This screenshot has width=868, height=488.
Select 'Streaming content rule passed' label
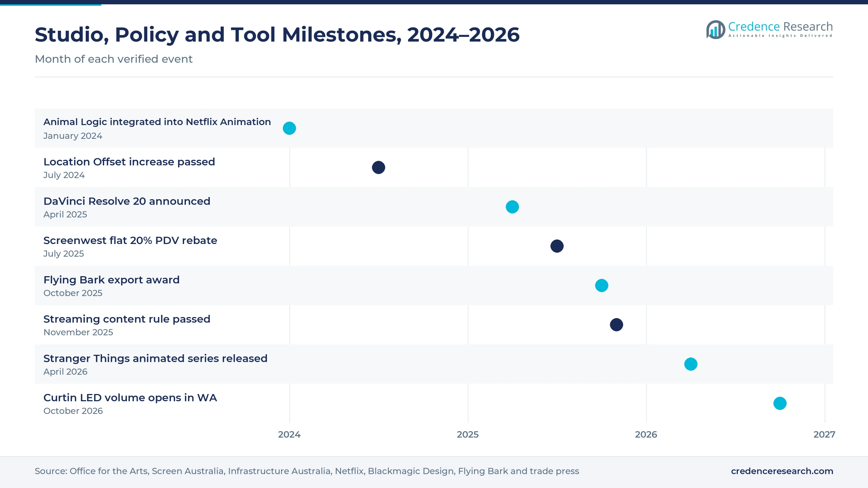pos(127,319)
